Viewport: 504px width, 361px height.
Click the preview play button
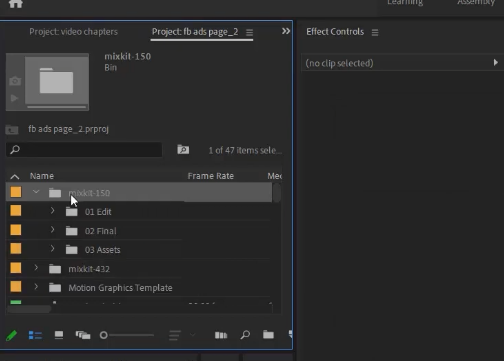click(x=14, y=98)
